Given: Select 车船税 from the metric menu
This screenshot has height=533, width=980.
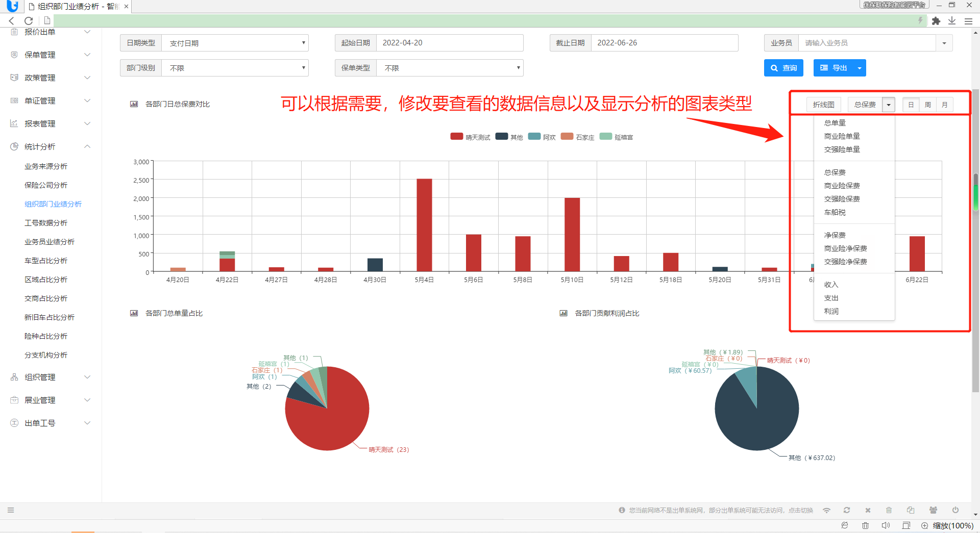Looking at the screenshot, I should click(x=835, y=212).
